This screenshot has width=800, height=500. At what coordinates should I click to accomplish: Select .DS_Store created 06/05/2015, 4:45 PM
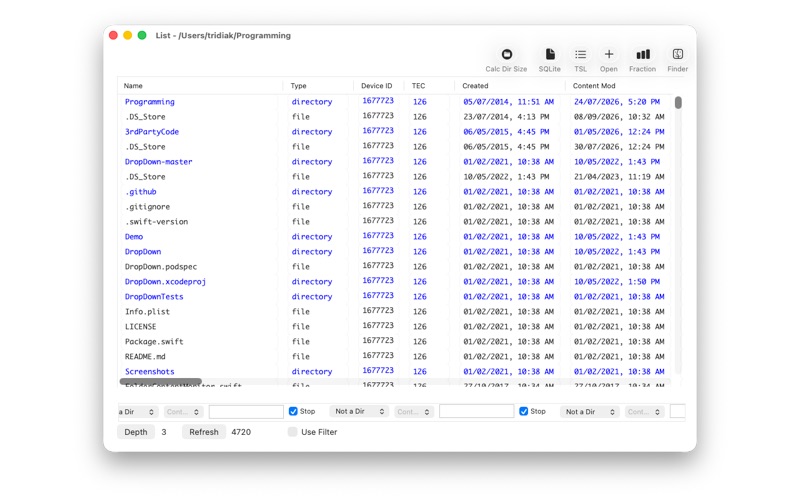coord(395,147)
